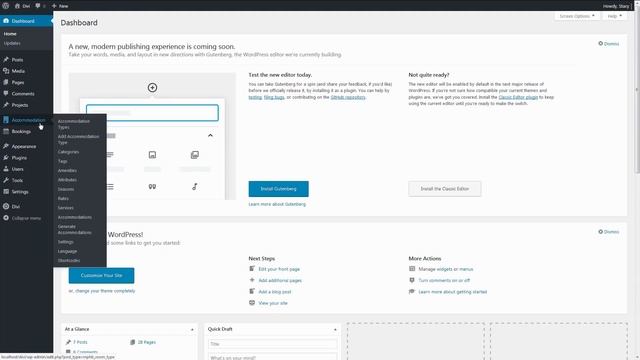The image size is (640, 360).
Task: Select Generate Accommodations in the submenu
Action: coord(75,229)
